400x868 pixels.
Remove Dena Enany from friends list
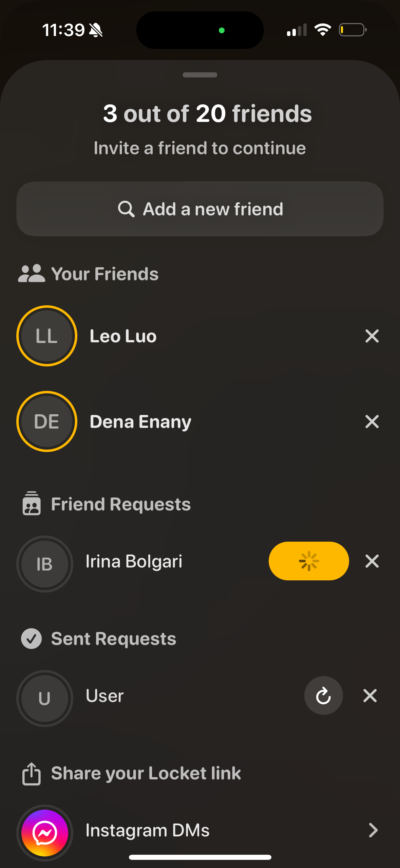(372, 422)
